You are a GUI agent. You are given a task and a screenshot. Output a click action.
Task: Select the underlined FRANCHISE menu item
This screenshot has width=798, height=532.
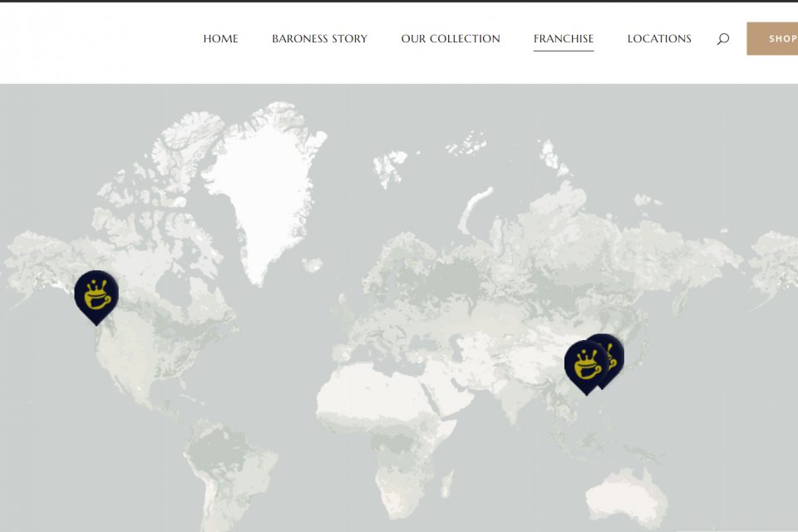[x=564, y=39]
